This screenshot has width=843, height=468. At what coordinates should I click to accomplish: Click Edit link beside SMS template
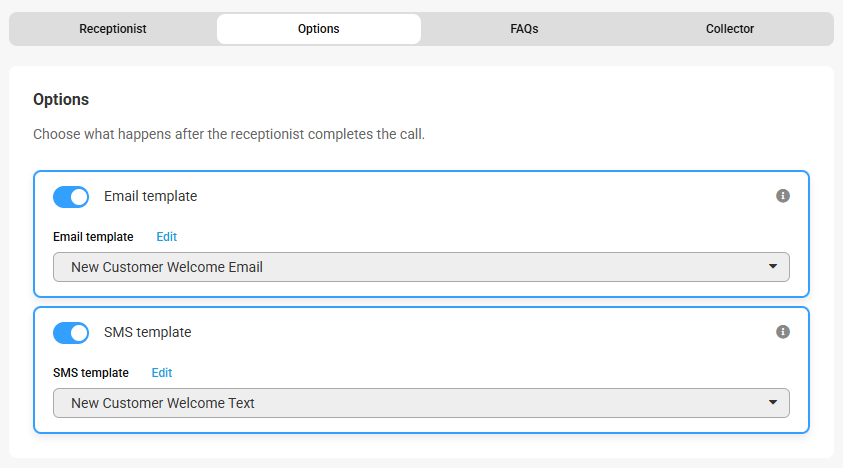point(162,373)
